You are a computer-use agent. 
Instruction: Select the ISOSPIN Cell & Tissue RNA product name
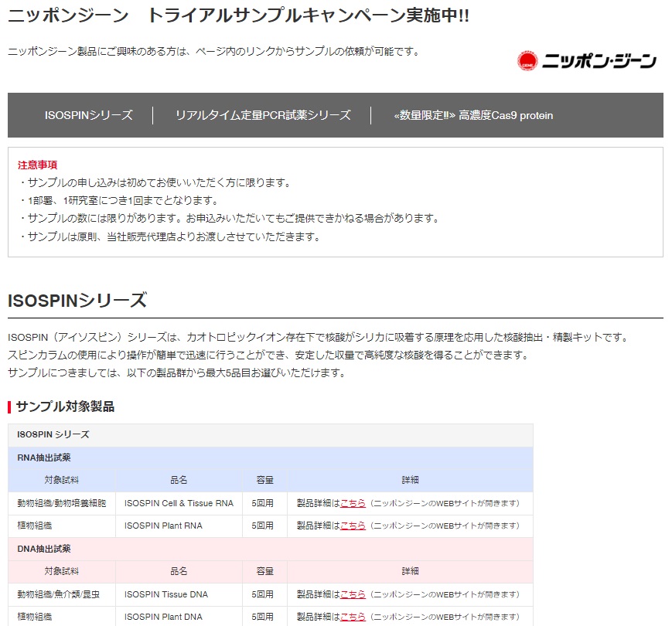coord(179,503)
